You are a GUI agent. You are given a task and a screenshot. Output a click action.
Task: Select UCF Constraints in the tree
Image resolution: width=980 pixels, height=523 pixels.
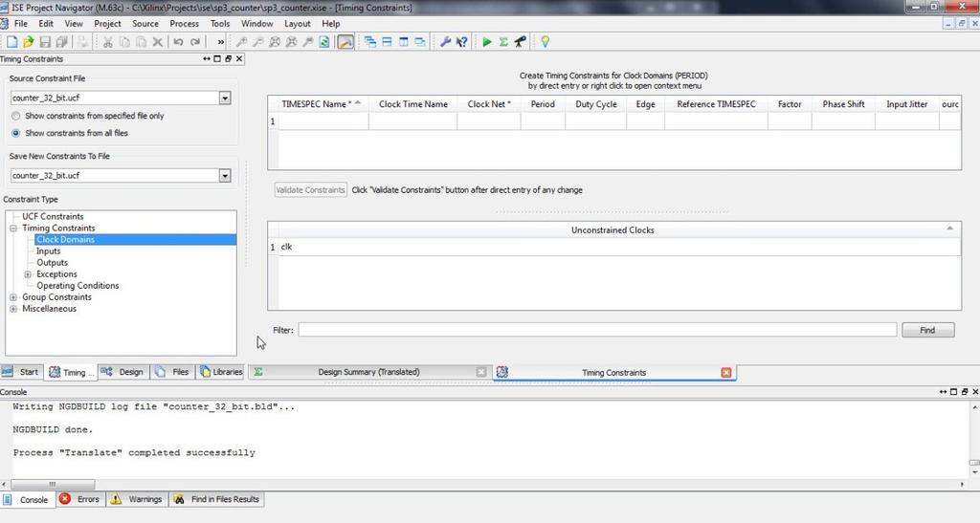coord(53,217)
